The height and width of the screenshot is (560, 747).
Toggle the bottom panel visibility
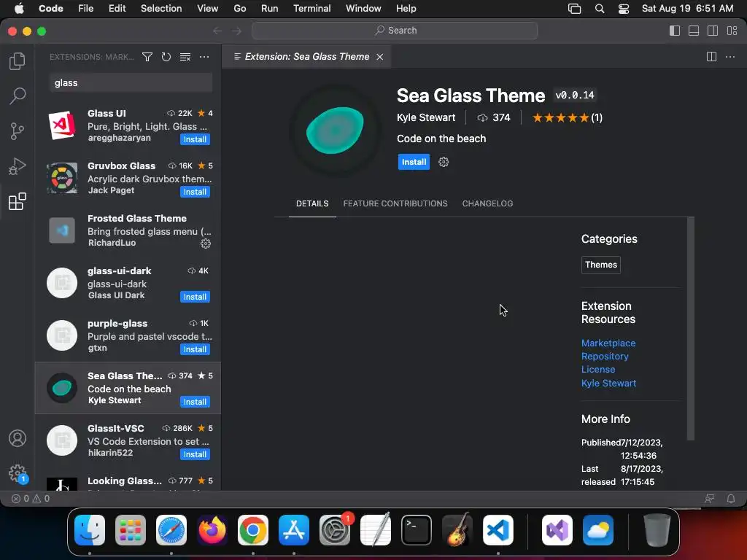click(694, 31)
